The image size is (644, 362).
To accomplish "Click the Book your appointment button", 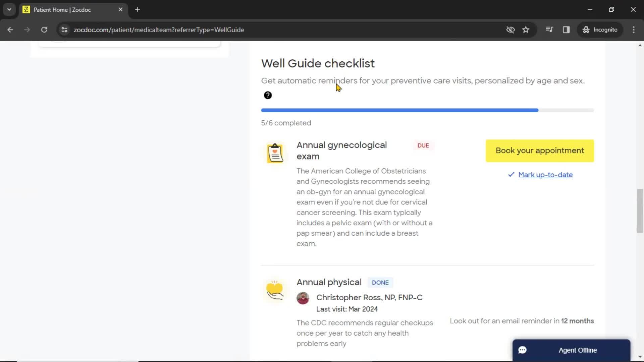I will point(540,150).
